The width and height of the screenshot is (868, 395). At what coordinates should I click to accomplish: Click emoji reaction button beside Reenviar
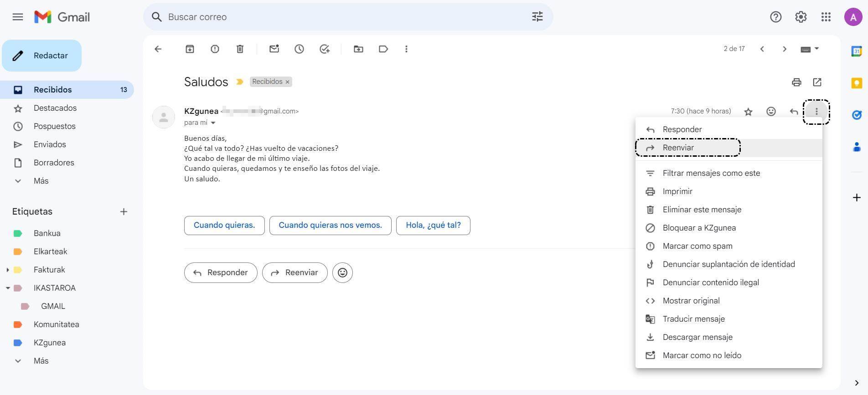tap(342, 272)
